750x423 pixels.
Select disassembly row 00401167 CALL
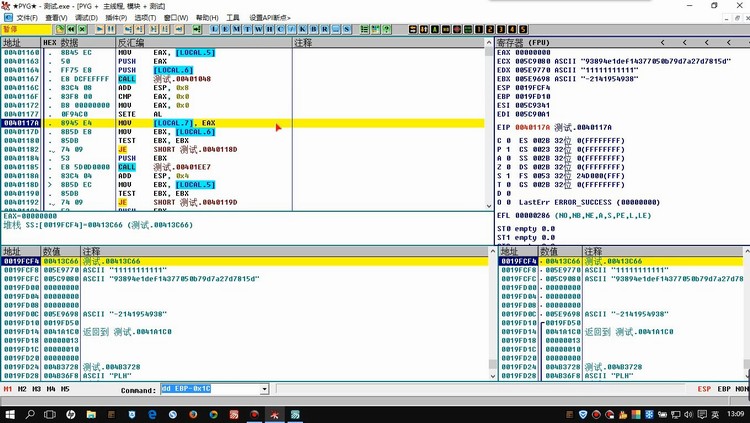click(243, 79)
